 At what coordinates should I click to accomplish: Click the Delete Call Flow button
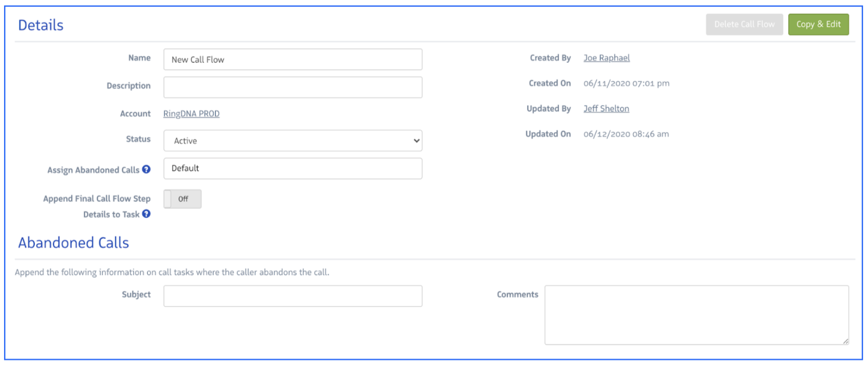point(744,24)
